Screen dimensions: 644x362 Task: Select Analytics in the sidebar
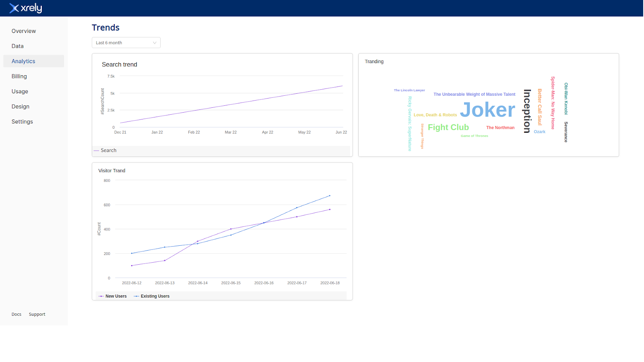point(33,61)
